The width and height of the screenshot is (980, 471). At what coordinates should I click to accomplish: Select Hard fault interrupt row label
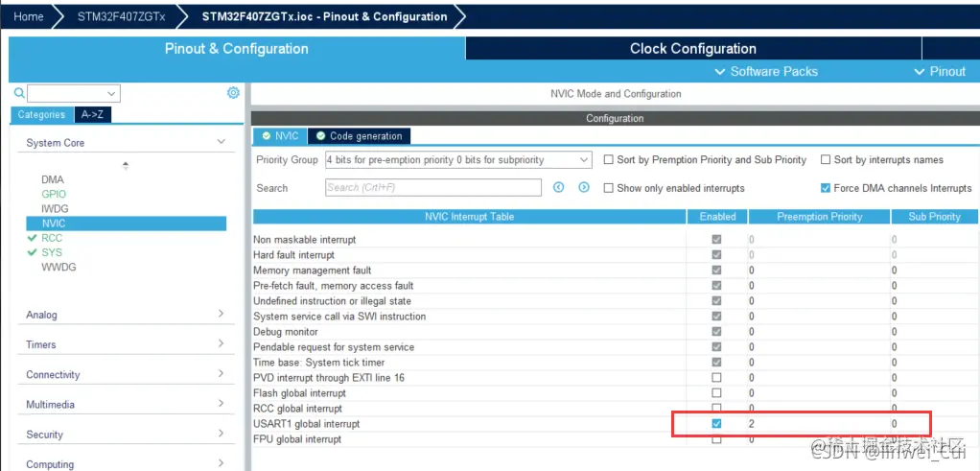coord(293,255)
